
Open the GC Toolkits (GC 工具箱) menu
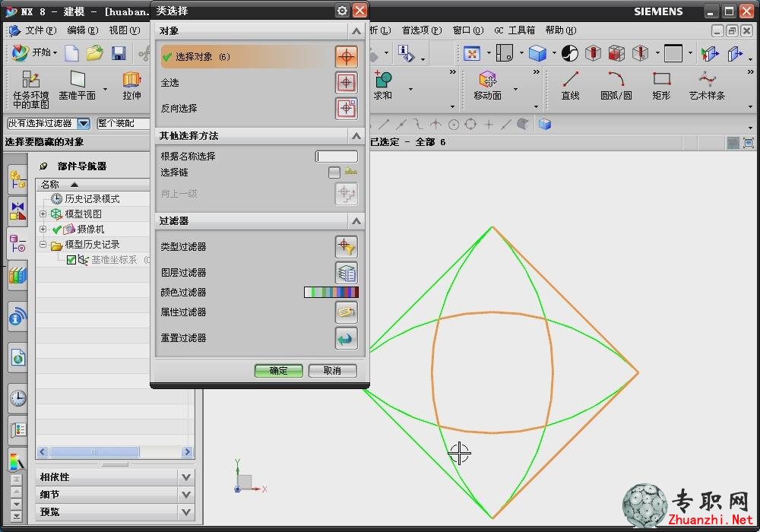pyautogui.click(x=515, y=30)
